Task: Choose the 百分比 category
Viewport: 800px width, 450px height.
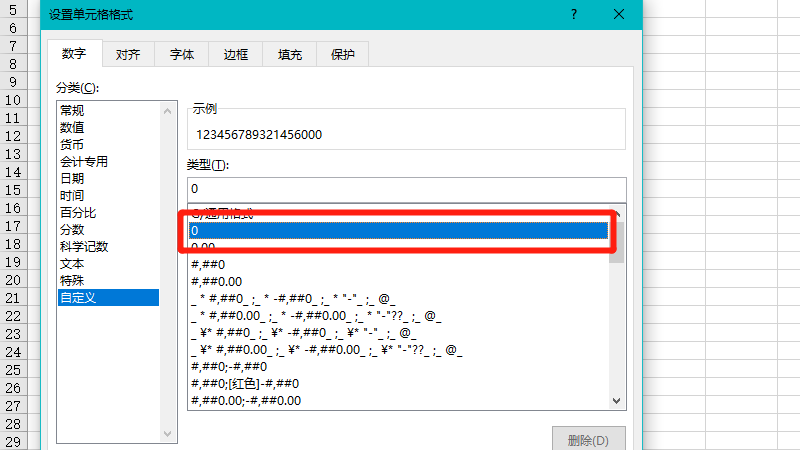Action: point(78,213)
